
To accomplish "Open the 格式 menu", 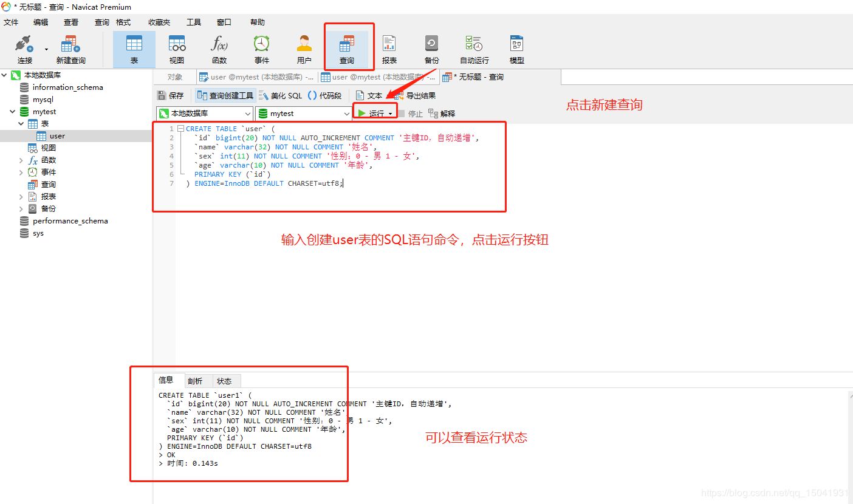I will (123, 22).
